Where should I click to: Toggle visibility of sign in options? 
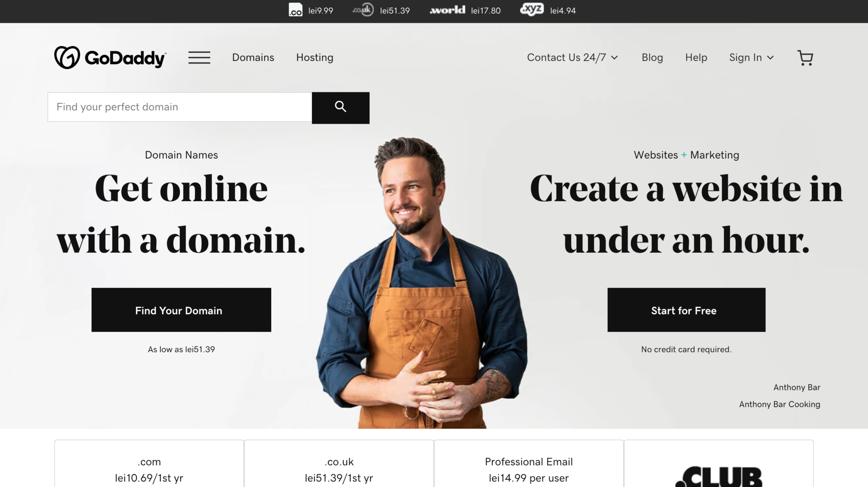click(x=751, y=57)
